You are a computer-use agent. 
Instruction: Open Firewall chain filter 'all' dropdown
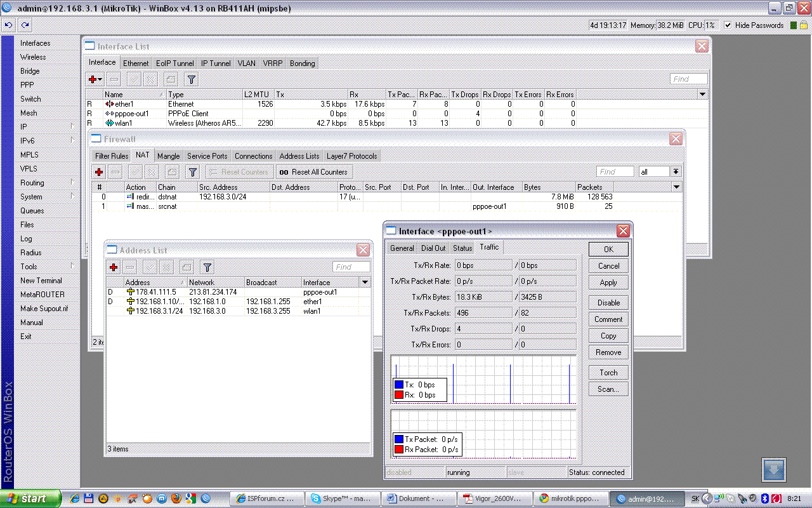[x=676, y=172]
